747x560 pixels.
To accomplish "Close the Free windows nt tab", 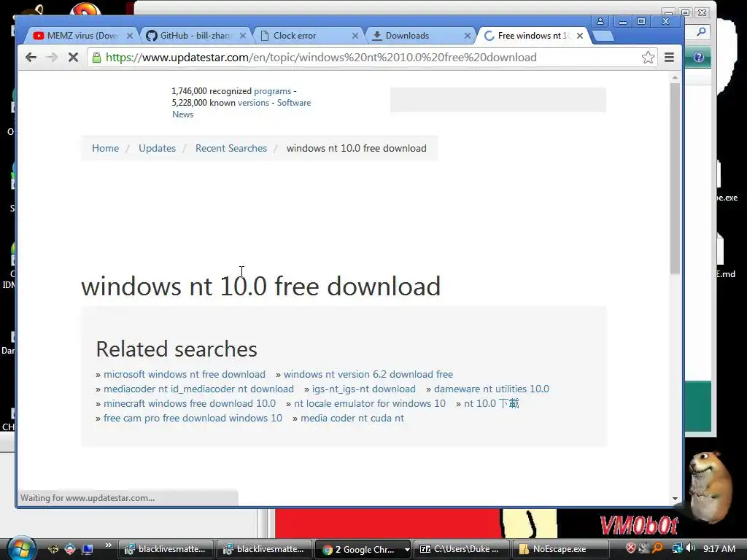I will pyautogui.click(x=580, y=36).
